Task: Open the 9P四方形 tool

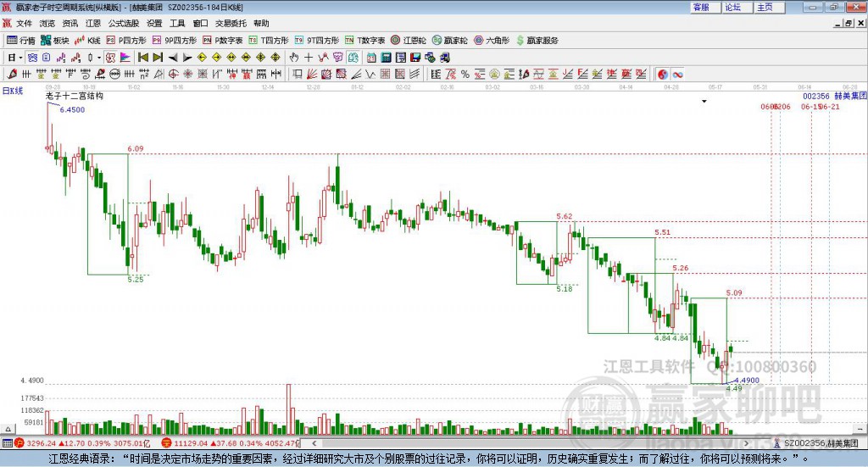Action: coord(175,41)
